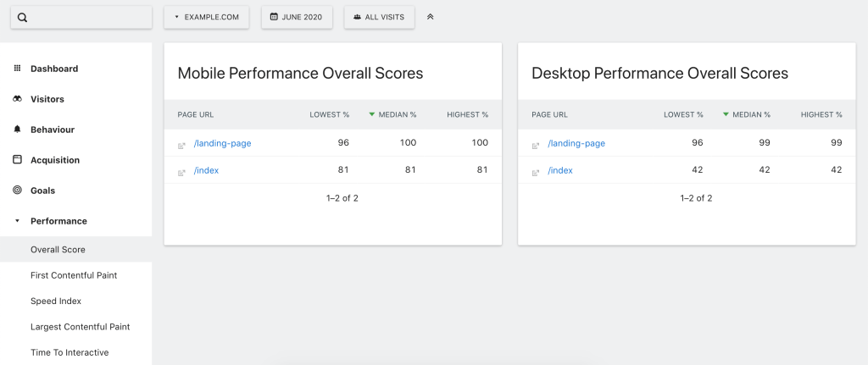This screenshot has width=868, height=365.
Task: Open the JUNE 2020 date picker
Action: tap(297, 17)
